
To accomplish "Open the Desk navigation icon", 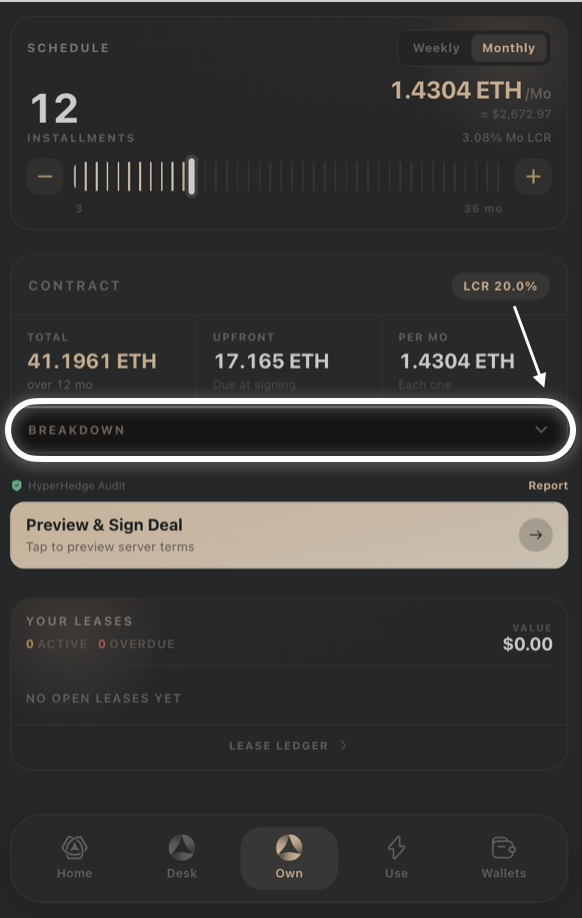I will (x=182, y=847).
